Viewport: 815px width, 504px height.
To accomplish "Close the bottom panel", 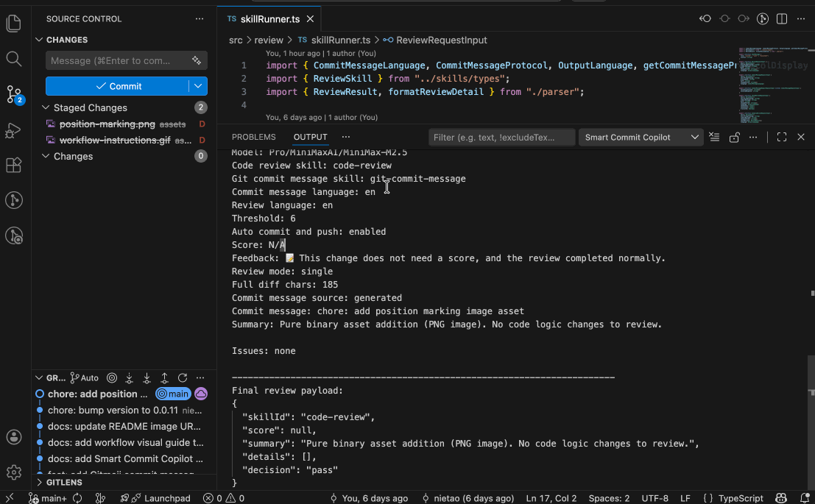I will tap(801, 137).
